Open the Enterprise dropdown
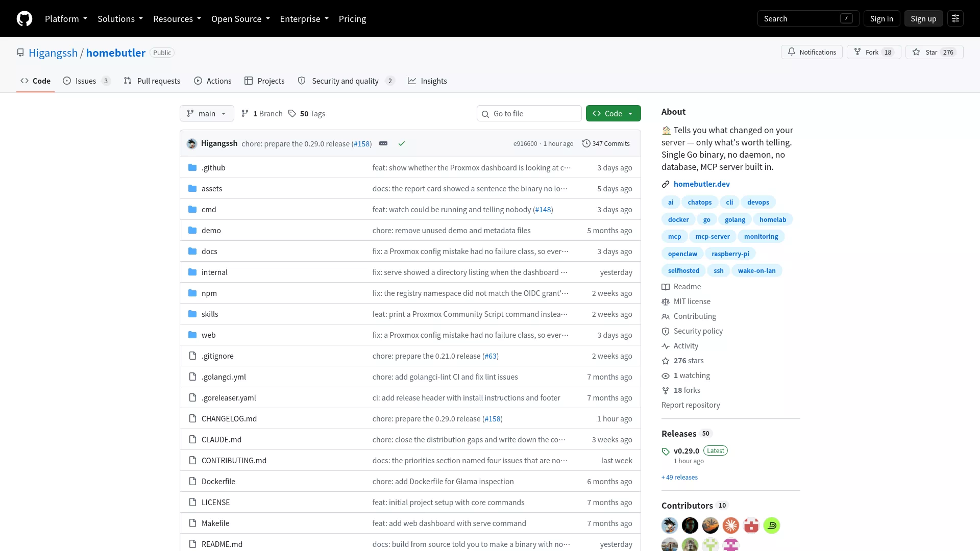 [304, 19]
